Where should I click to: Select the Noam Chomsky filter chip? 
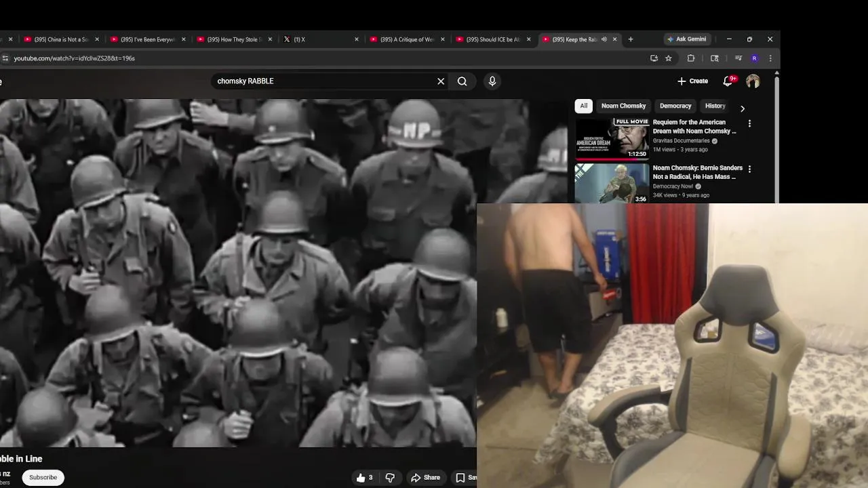(623, 106)
